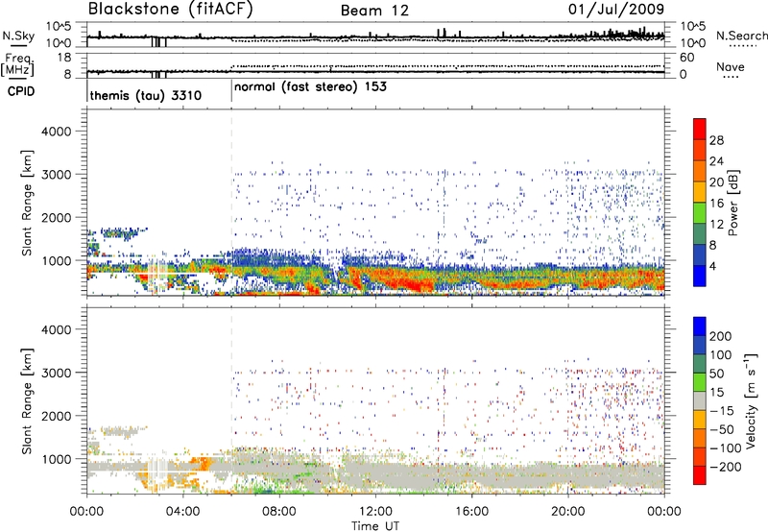Click the 'Beam 12' label

pos(374,11)
